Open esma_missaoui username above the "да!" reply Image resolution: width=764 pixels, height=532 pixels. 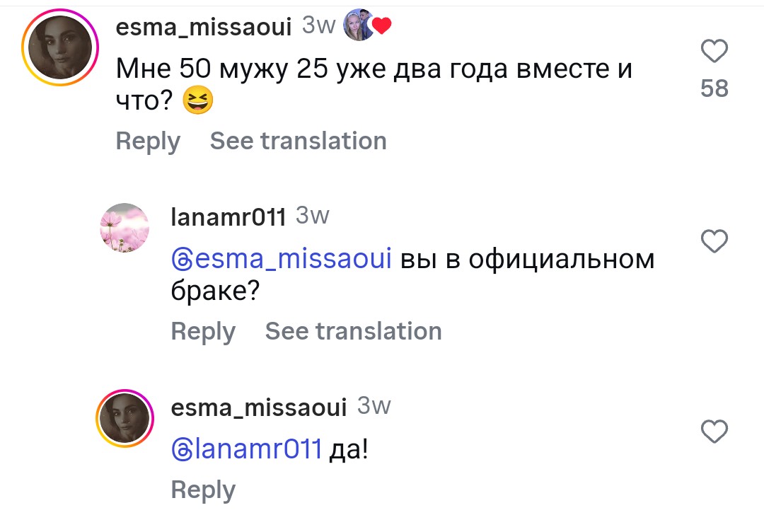coord(259,407)
